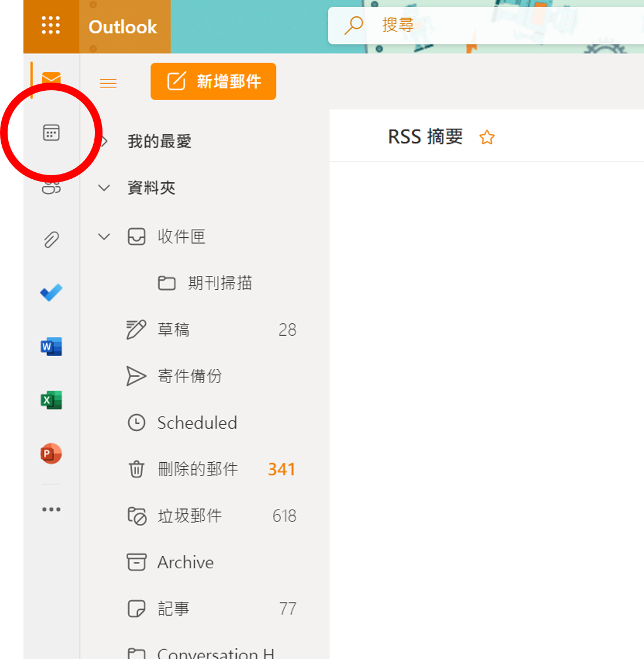
Task: Open the app launcher waffle menu
Action: coord(51,26)
